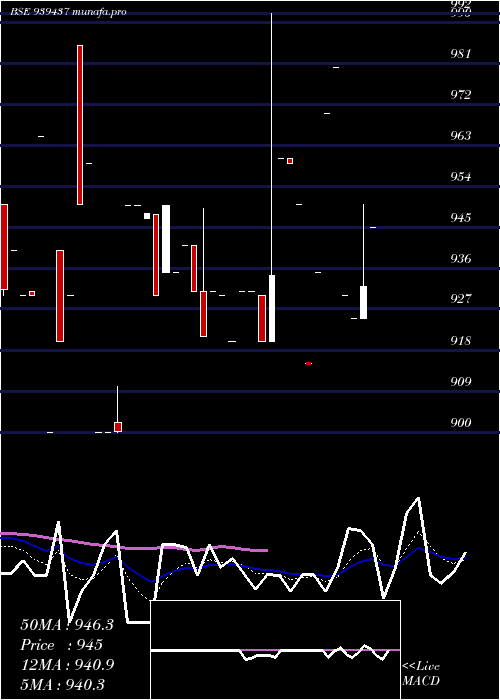500x700 pixels.
Task: Click the small red candle at 900 level
Action: tap(118, 427)
